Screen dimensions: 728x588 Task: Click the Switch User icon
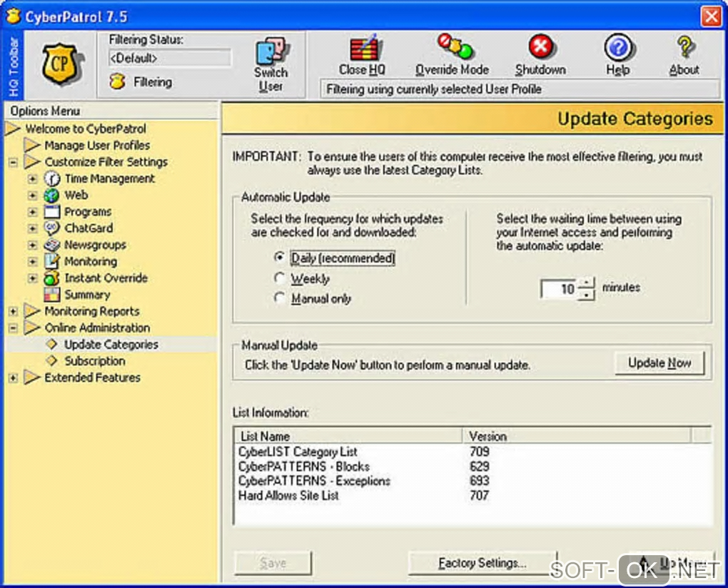click(x=271, y=51)
